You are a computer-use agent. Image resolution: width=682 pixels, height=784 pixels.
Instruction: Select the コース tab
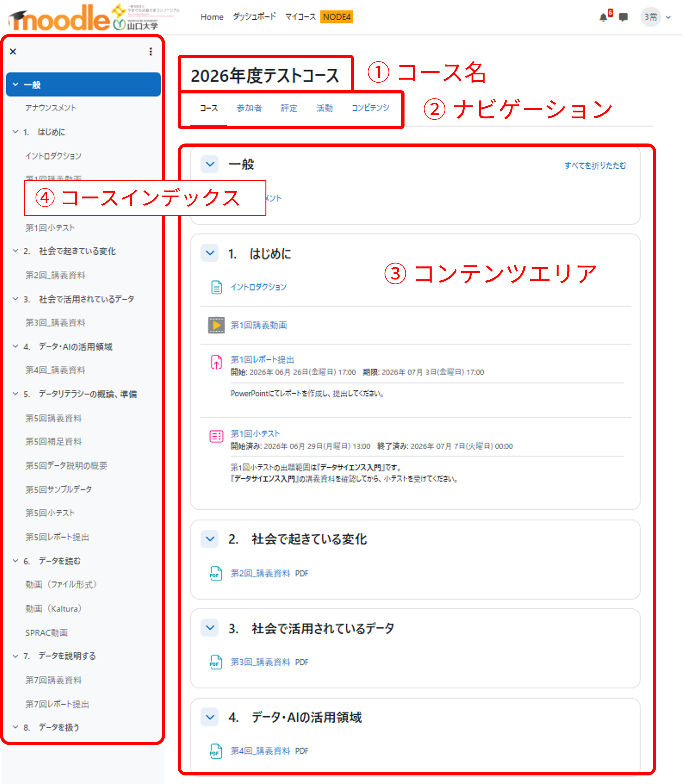pos(208,108)
